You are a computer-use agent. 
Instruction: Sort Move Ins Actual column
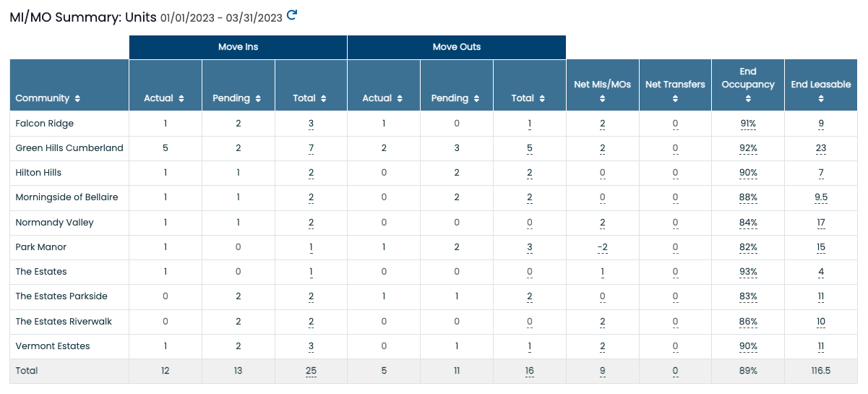[x=181, y=98]
